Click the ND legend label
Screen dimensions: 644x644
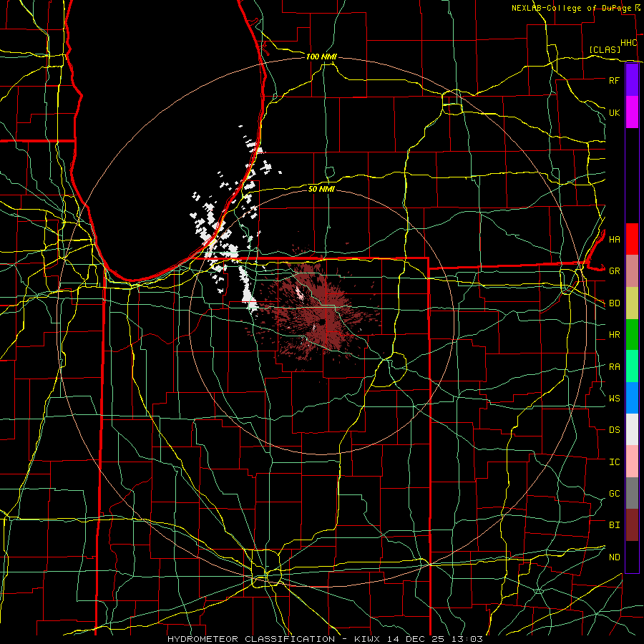point(614,557)
